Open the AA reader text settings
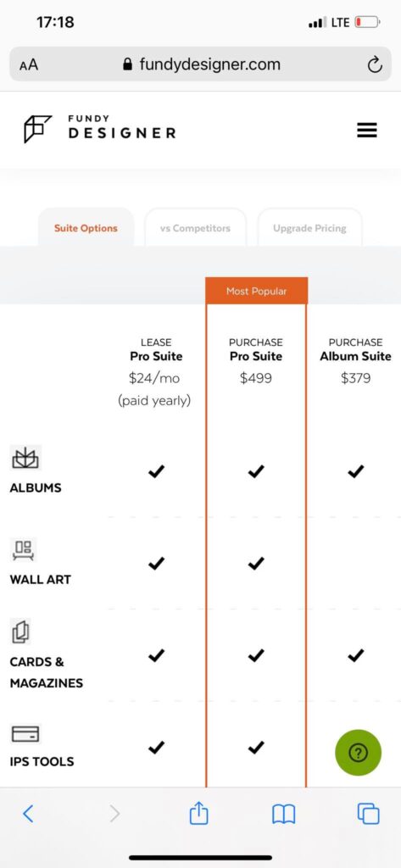401x868 pixels. [29, 64]
